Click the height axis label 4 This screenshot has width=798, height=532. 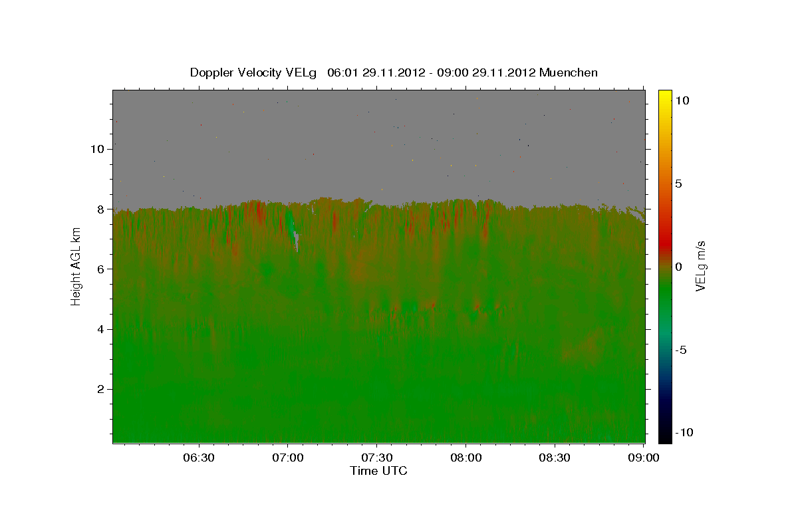(x=101, y=329)
